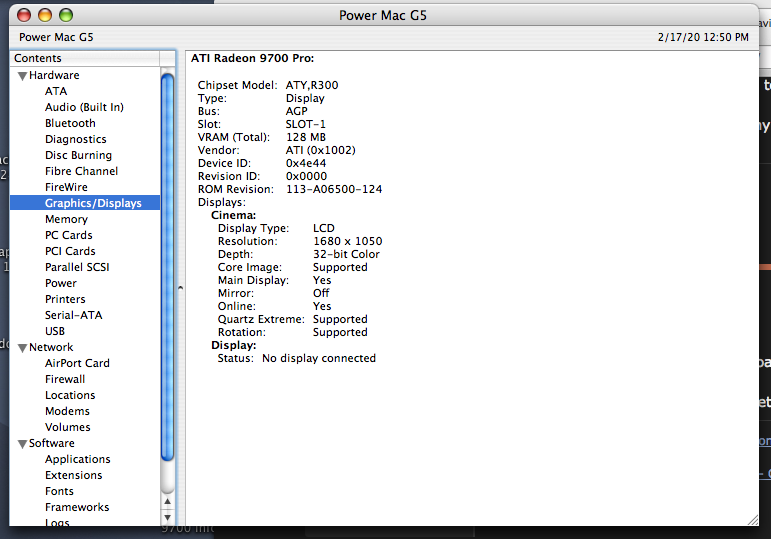Click the 2/17/20 12:50 PM timestamp
Image resolution: width=771 pixels, height=539 pixels.
pyautogui.click(x=703, y=37)
